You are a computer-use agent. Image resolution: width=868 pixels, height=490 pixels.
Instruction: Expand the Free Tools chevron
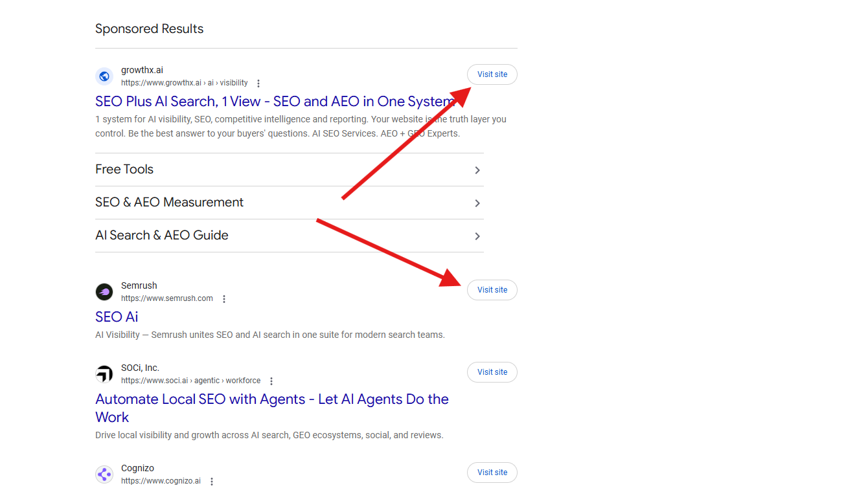point(477,170)
